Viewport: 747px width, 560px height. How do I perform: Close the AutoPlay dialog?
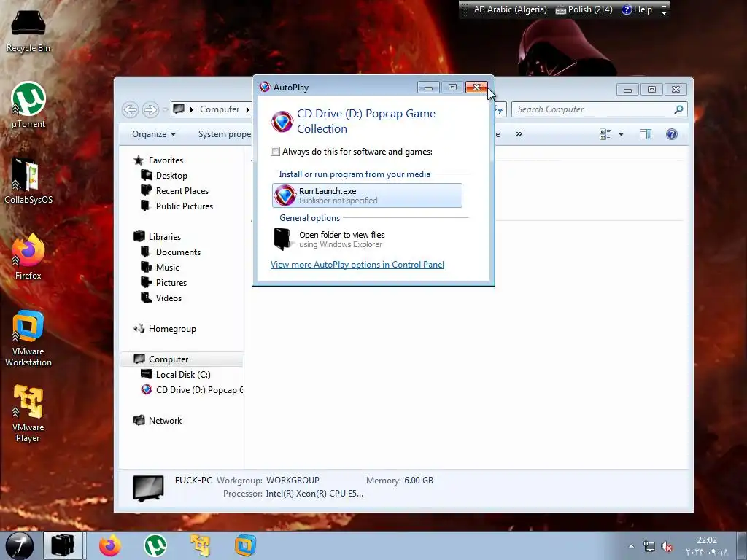coord(476,87)
